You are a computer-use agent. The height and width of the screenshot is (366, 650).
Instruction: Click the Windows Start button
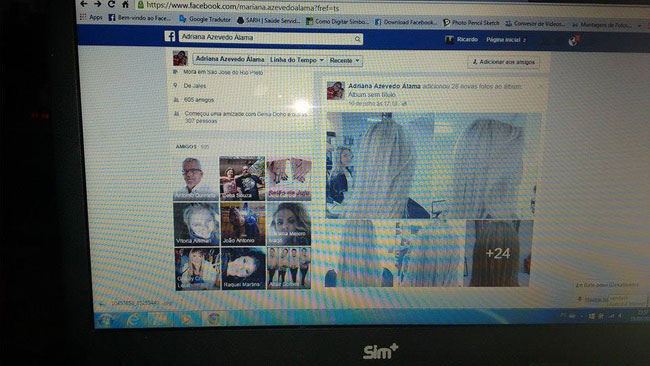[x=105, y=320]
